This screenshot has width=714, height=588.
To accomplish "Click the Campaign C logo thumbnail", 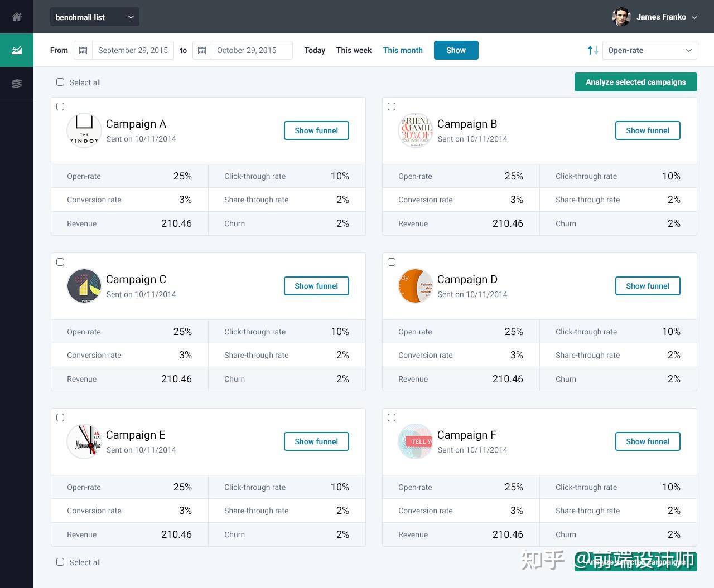I will click(84, 286).
